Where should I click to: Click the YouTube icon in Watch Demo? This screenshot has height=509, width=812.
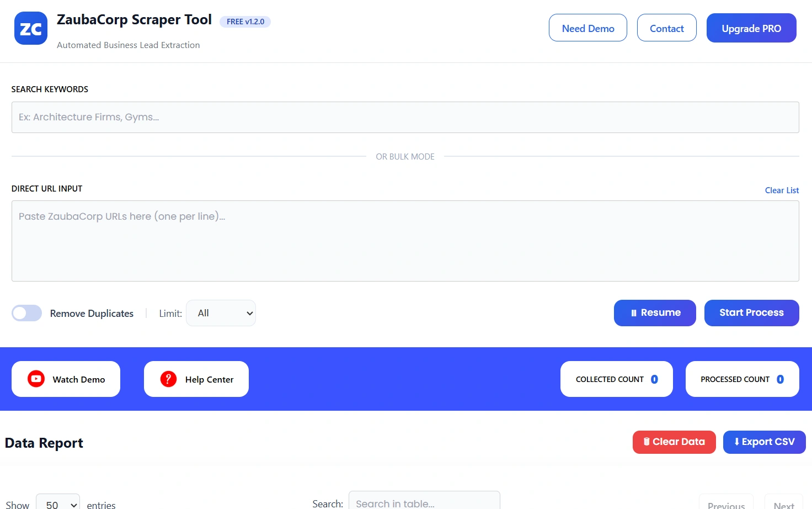click(x=36, y=379)
